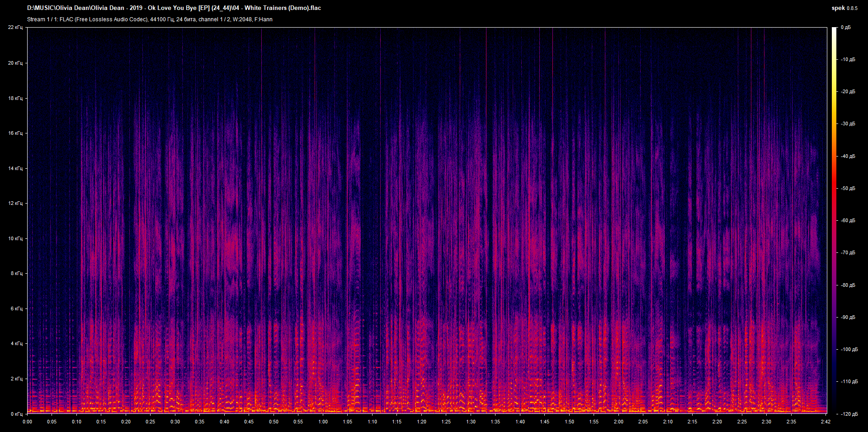This screenshot has height=432, width=868.
Task: Click the 12 кГц frequency axis label
Action: click(15, 203)
